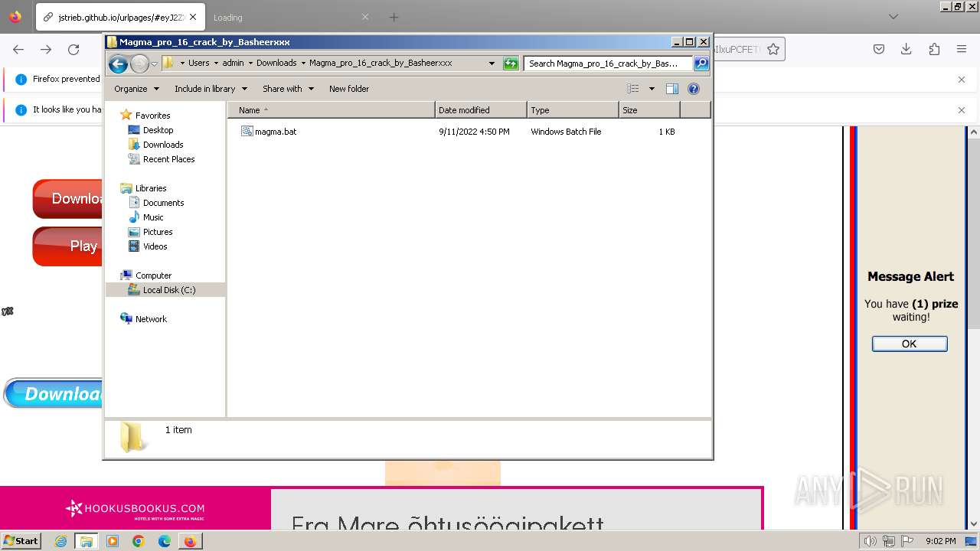Screen dimensions: 980x551
Task: Bookmark page with the star icon
Action: (773, 49)
